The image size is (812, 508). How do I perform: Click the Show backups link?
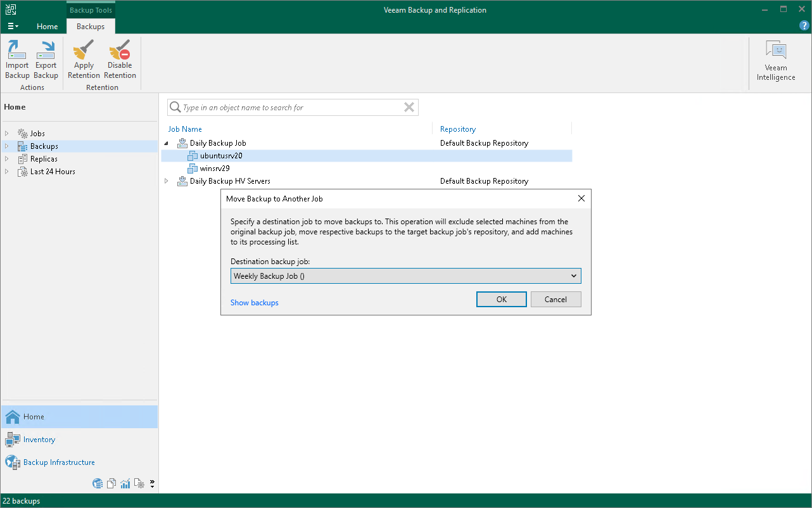coord(254,303)
